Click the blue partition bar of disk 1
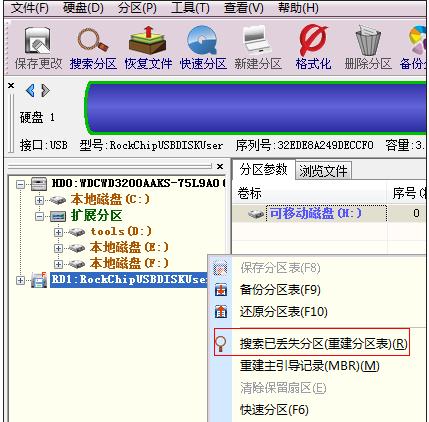The width and height of the screenshot is (429, 422). 256,109
